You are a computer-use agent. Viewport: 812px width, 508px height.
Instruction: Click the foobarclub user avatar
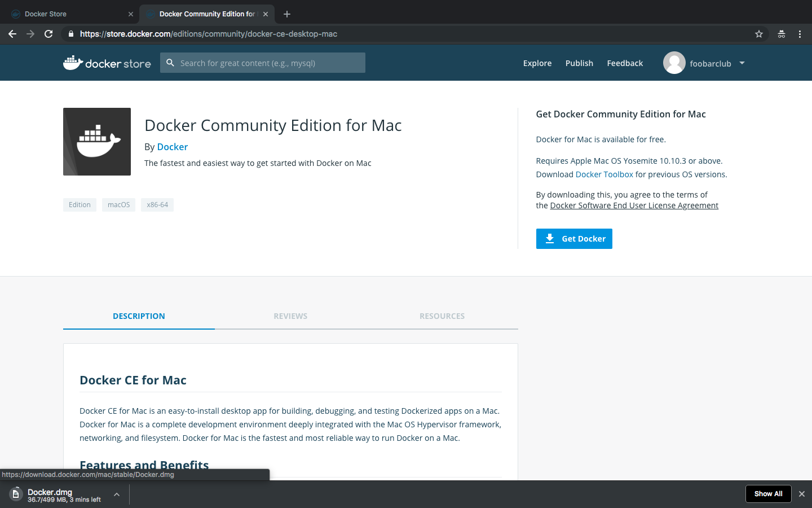[x=674, y=63]
